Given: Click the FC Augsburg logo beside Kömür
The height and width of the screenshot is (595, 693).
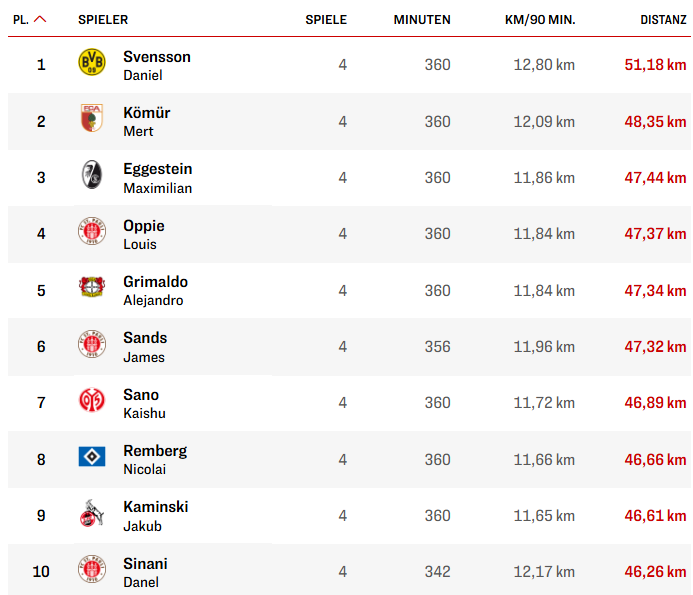Looking at the screenshot, I should click(x=91, y=121).
